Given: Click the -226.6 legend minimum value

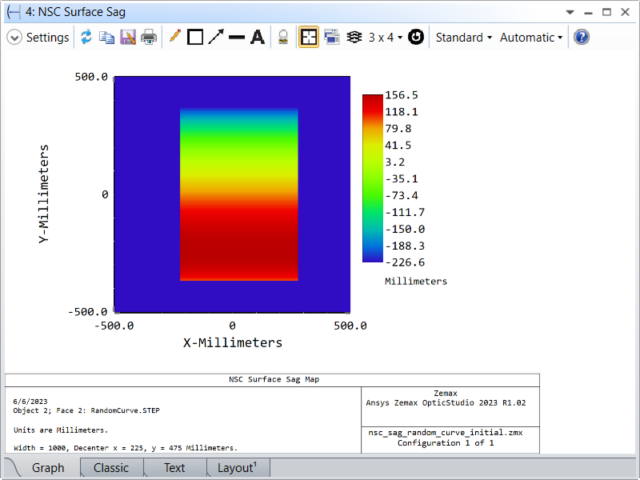Looking at the screenshot, I should tap(405, 262).
